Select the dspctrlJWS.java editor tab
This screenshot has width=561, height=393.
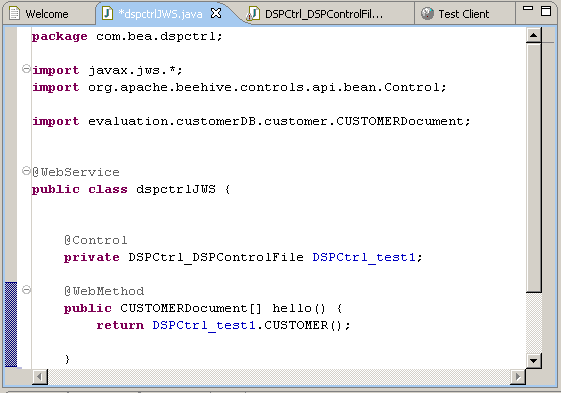coord(160,14)
